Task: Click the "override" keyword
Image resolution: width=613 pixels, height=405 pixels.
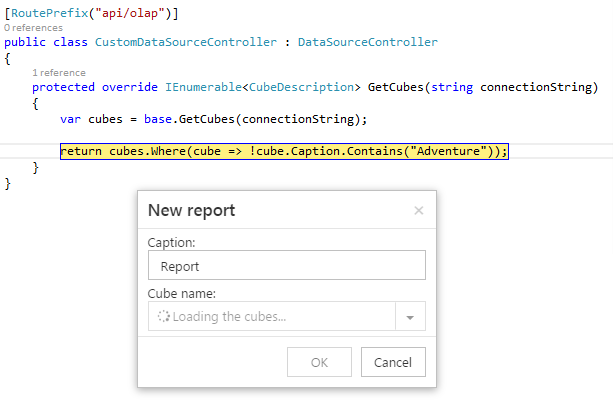Action: [x=130, y=87]
